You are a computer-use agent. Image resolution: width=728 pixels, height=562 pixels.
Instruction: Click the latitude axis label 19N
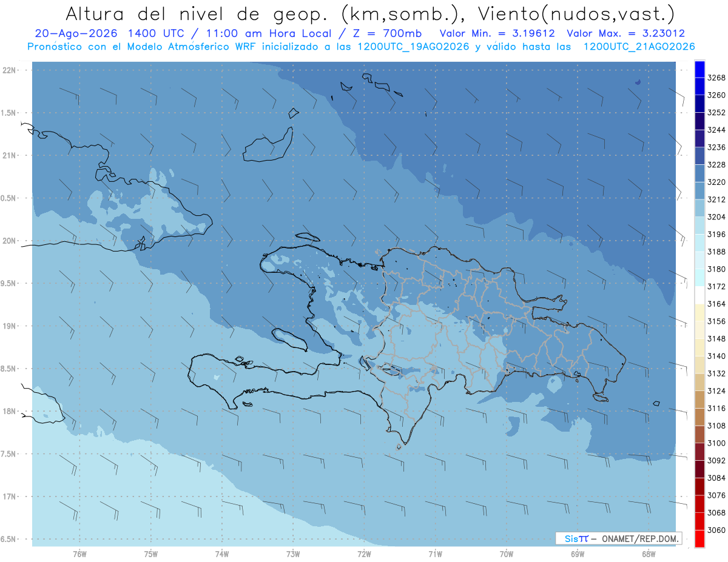click(x=10, y=326)
